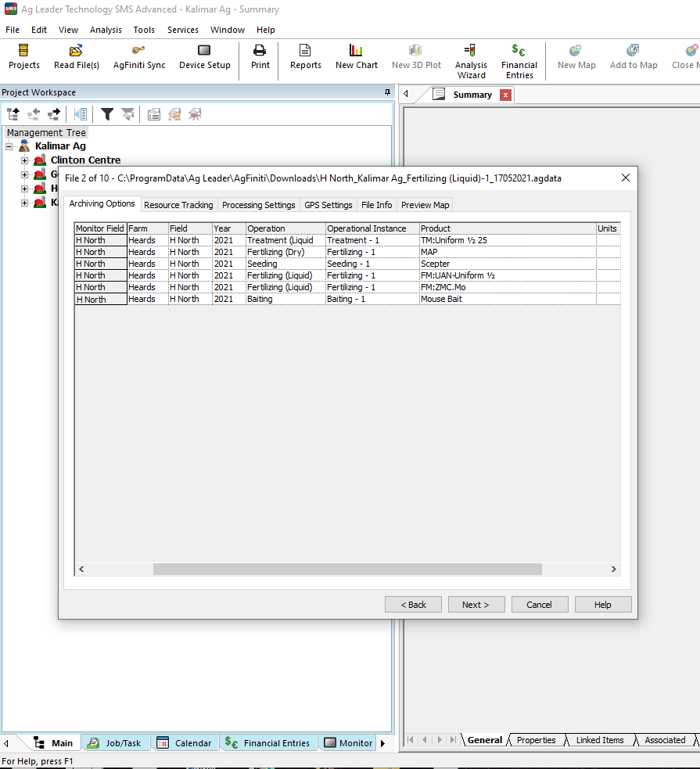This screenshot has width=700, height=769.
Task: Switch to the Resource Tracking tab
Action: click(x=178, y=205)
